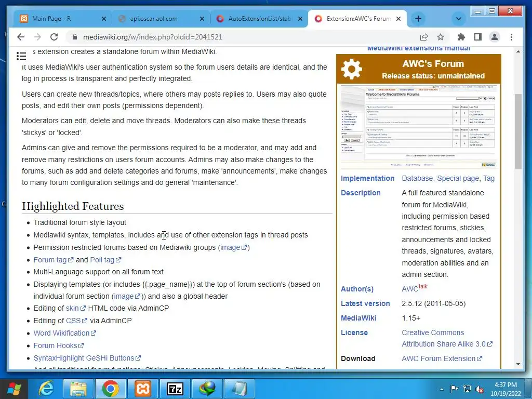Open the muted volume tray icon

click(480, 389)
